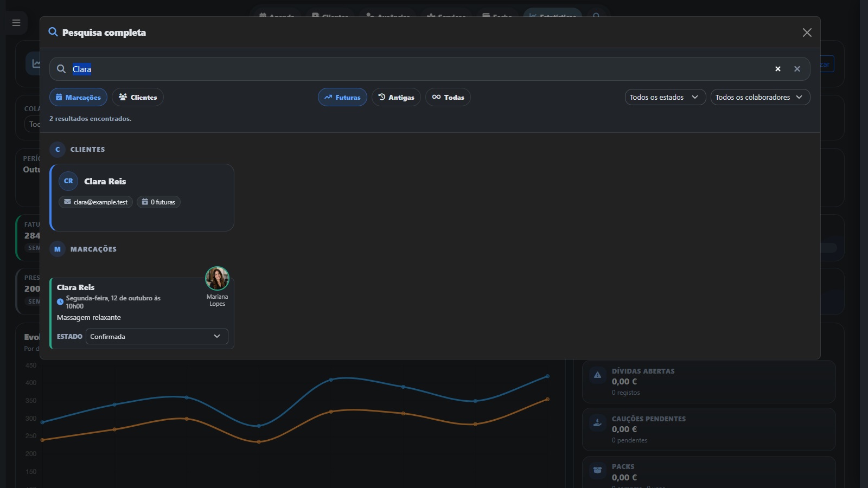The width and height of the screenshot is (868, 488).
Task: Open the hamburger side menu
Action: [16, 23]
